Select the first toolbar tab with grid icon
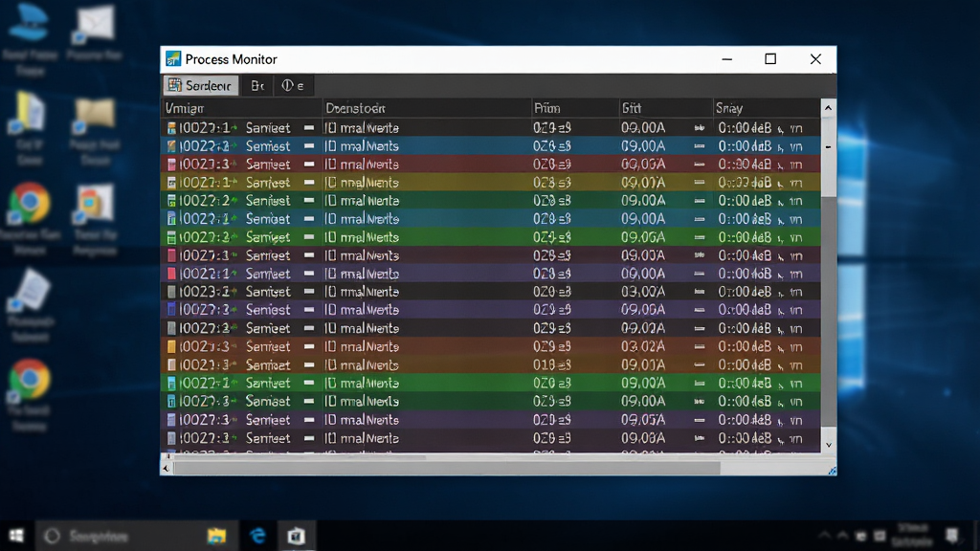Viewport: 980px width, 551px height. 201,85
